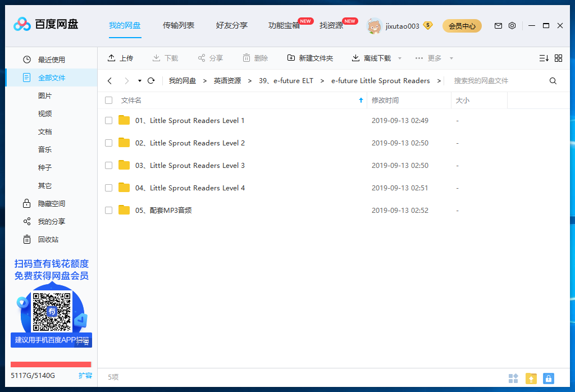Tick the checkbox beside 05、配套MP3音频
This screenshot has height=392, width=575.
[108, 210]
